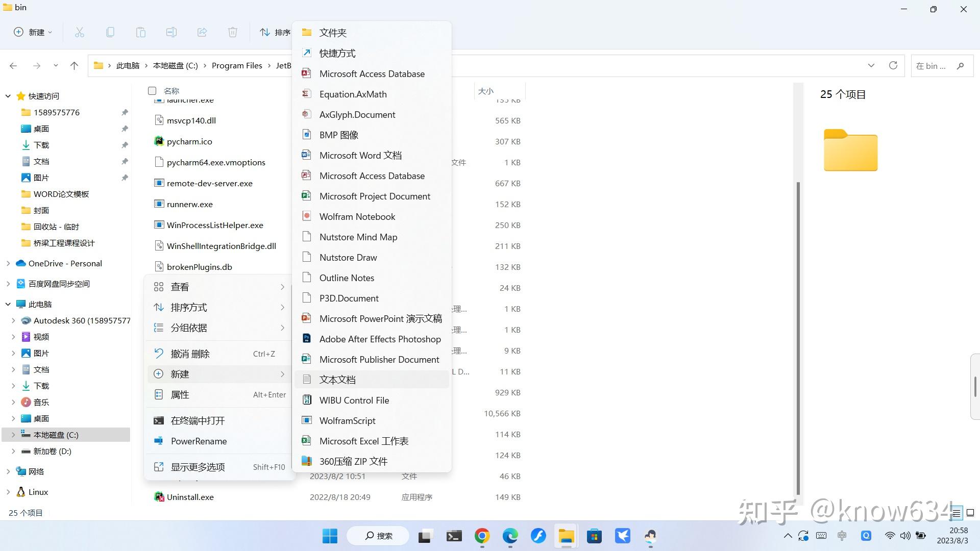
Task: Open File Explorer from the taskbar
Action: pyautogui.click(x=566, y=536)
